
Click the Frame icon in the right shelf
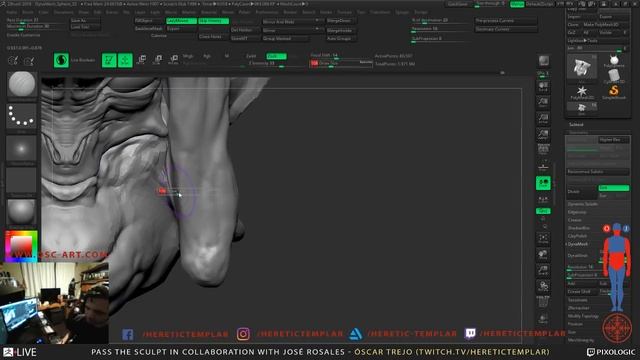pos(543,238)
